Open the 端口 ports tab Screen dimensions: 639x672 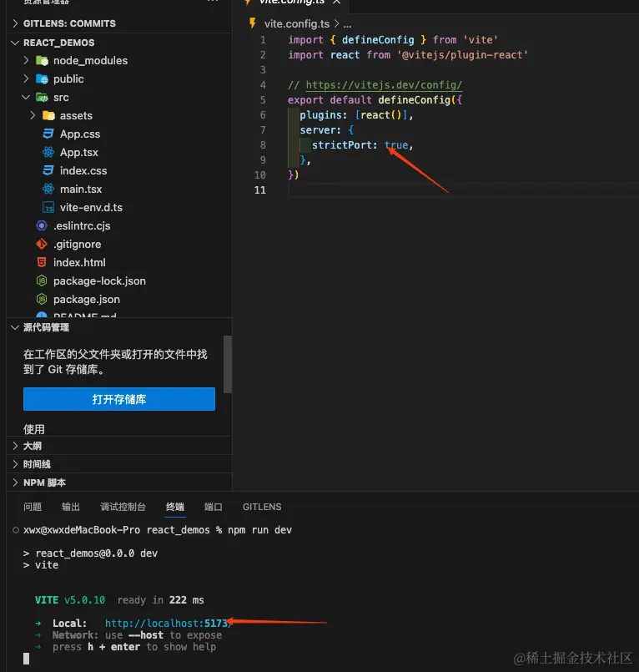click(x=214, y=507)
